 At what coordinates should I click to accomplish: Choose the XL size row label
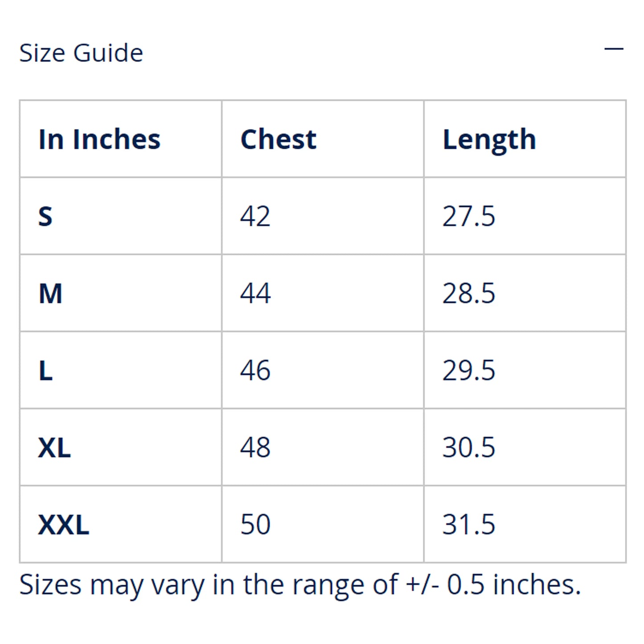(54, 447)
